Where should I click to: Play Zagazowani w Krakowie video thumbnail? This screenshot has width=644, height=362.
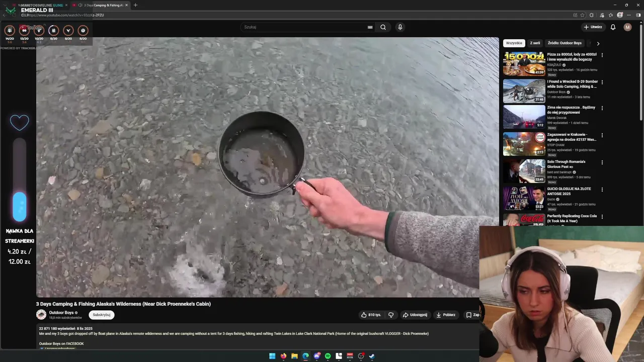tap(524, 144)
